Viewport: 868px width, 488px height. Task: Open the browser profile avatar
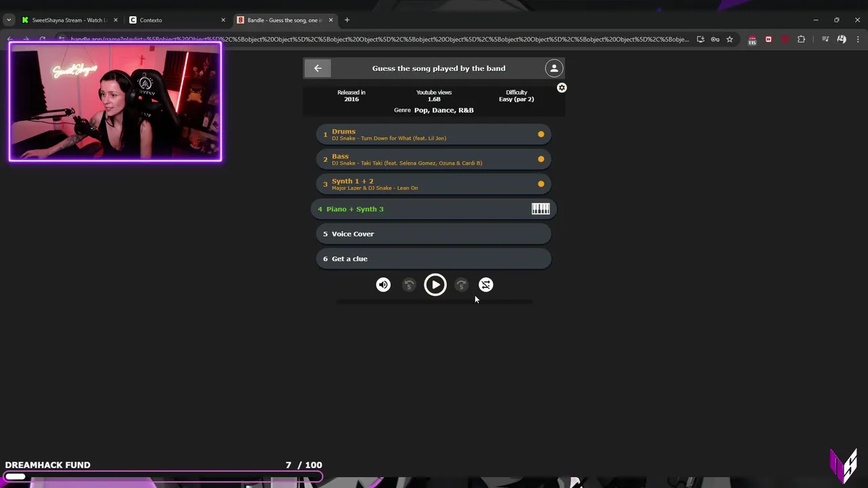tap(842, 39)
